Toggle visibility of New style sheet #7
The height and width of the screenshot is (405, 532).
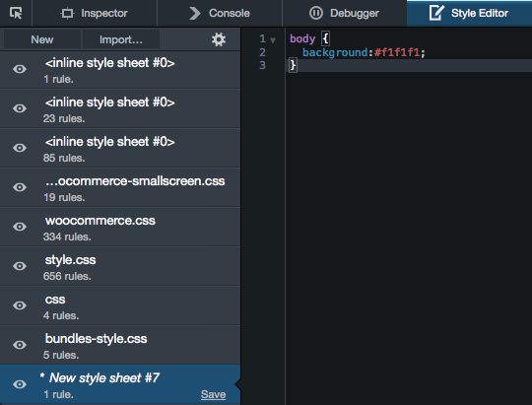20,384
